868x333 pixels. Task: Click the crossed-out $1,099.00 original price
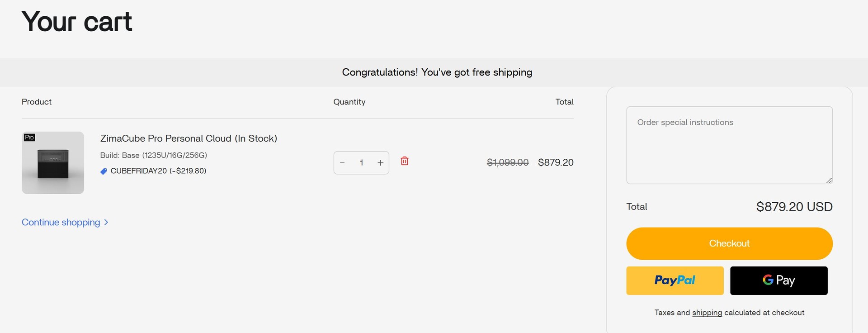point(507,162)
